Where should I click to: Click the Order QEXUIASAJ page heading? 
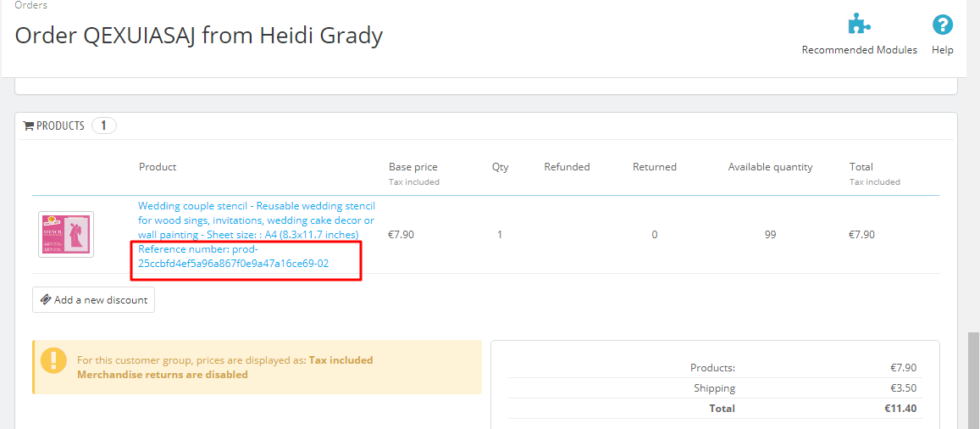(199, 35)
